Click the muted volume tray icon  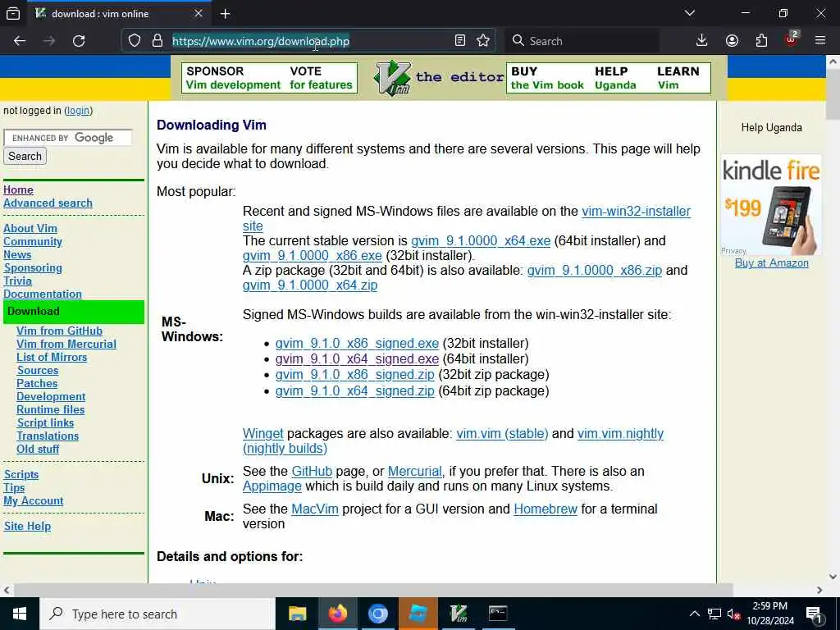tap(734, 614)
